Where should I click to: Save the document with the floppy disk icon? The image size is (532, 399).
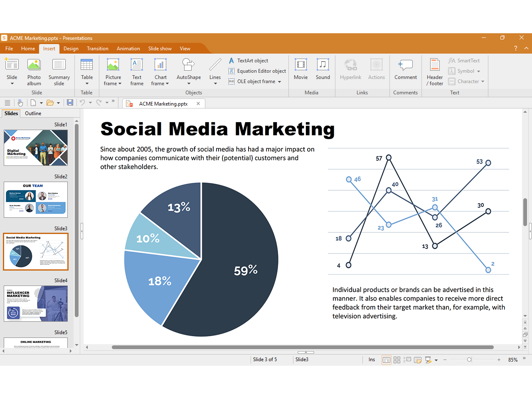click(70, 103)
